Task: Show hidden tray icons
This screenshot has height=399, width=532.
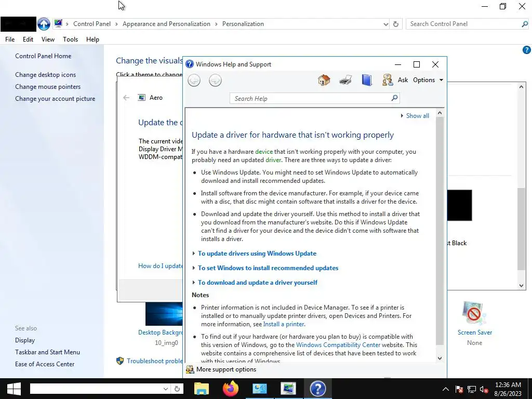Action: coord(446,389)
